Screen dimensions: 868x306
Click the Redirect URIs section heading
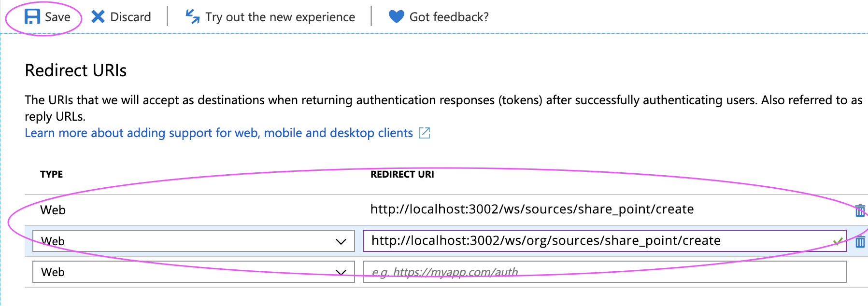tap(76, 70)
